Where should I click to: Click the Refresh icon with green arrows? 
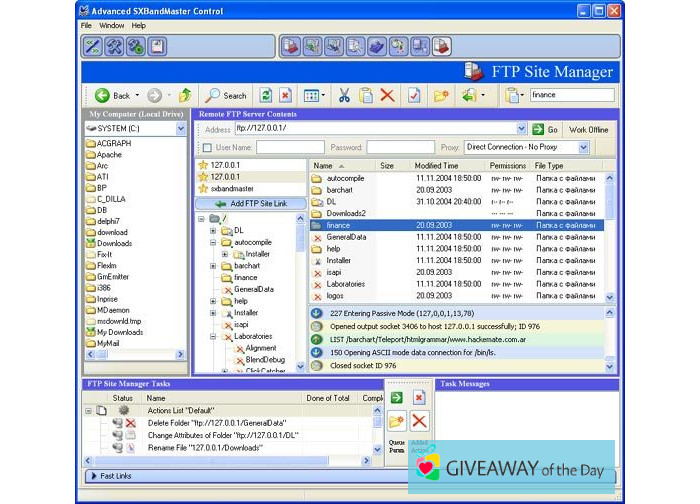click(266, 96)
